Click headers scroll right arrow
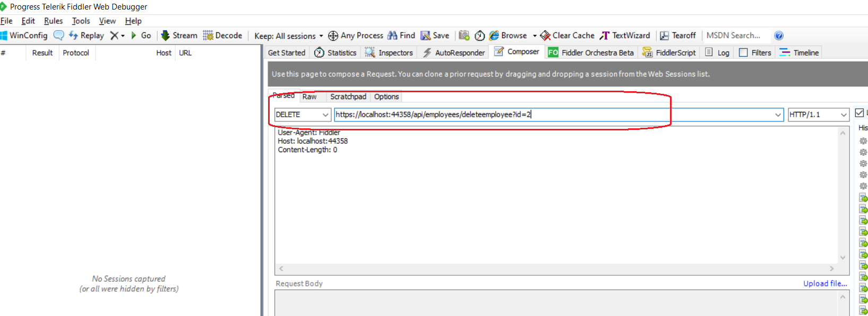 point(832,269)
